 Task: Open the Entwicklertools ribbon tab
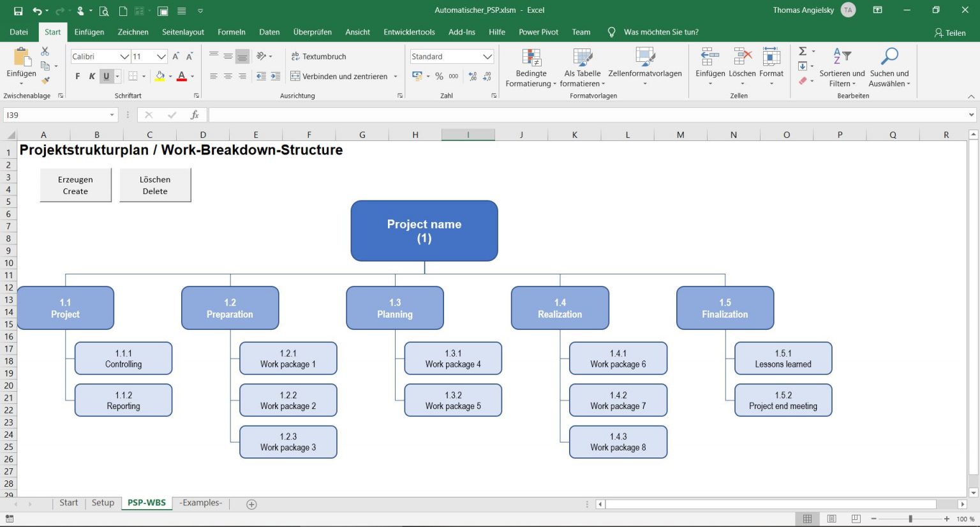[409, 32]
